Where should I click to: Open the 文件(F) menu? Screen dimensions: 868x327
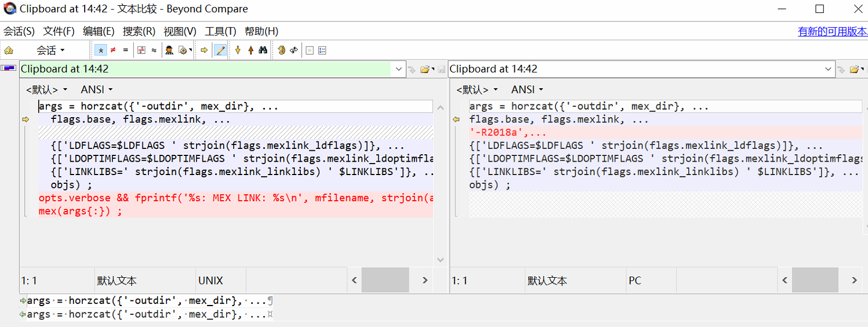tap(59, 31)
